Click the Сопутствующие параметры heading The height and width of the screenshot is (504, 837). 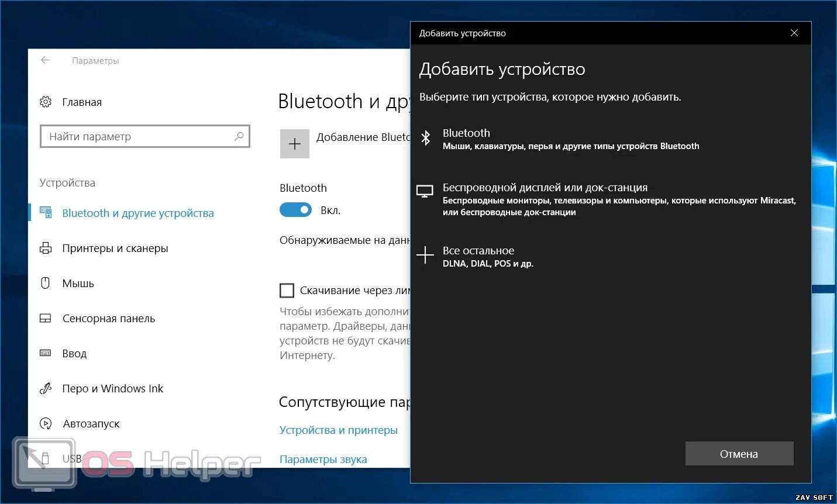click(345, 402)
